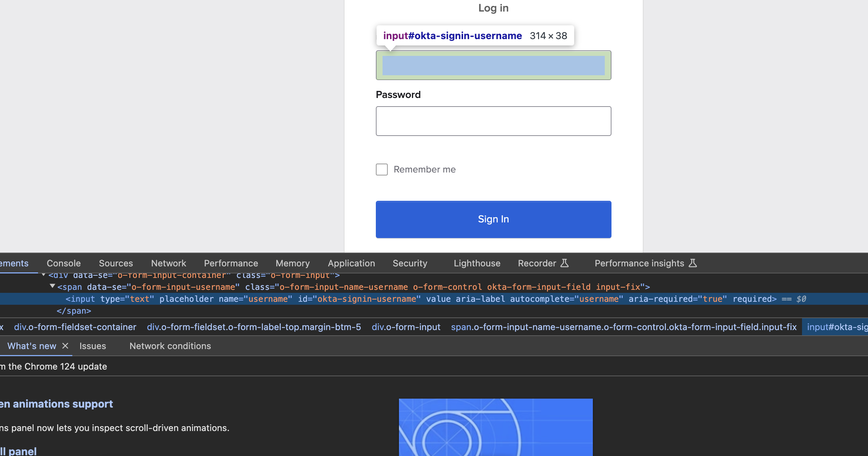Click breadcrumb span.o-form-input-name-username
The width and height of the screenshot is (868, 456).
coord(624,327)
